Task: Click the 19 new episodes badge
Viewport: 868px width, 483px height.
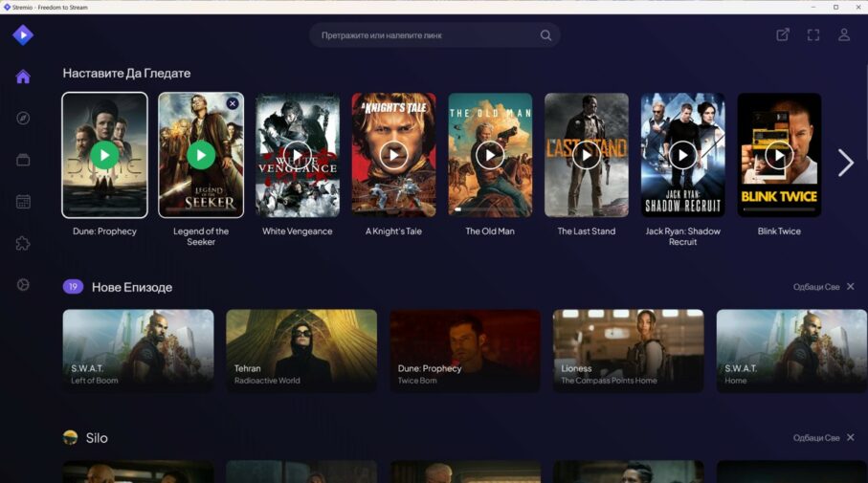Action: [73, 287]
